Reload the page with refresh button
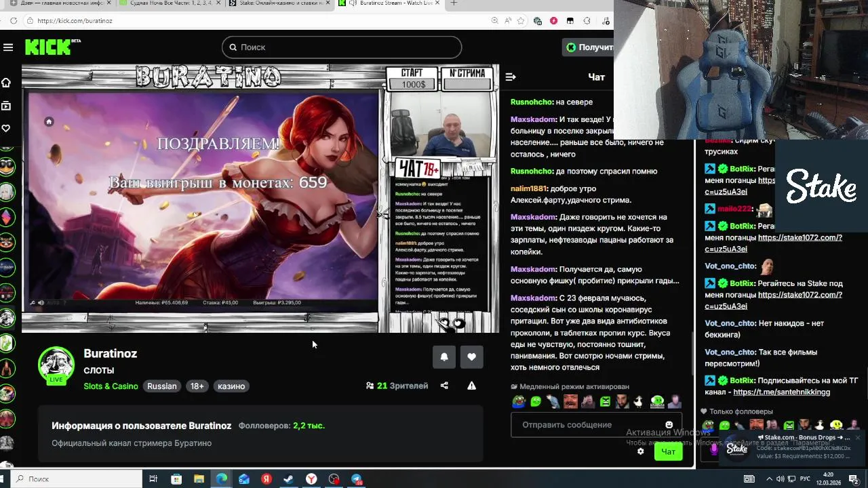The height and width of the screenshot is (488, 868). point(13,21)
